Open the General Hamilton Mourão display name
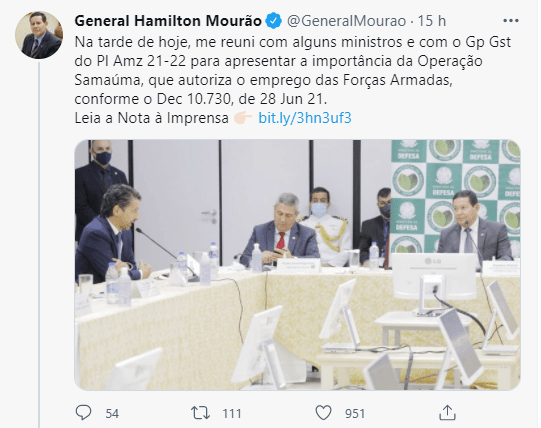 [x=168, y=21]
